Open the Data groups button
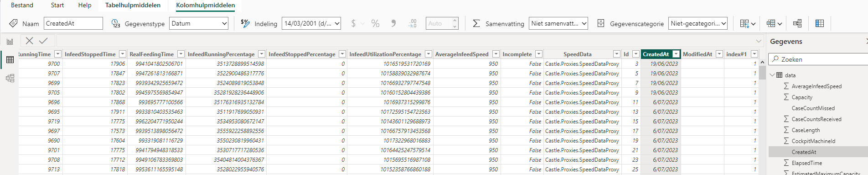 [774, 23]
